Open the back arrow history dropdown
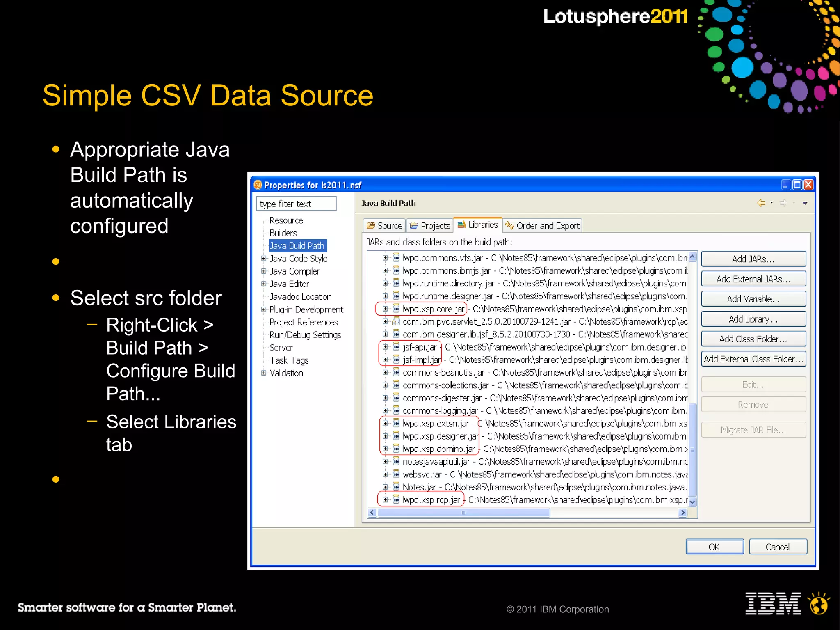The width and height of the screenshot is (840, 630). (772, 203)
